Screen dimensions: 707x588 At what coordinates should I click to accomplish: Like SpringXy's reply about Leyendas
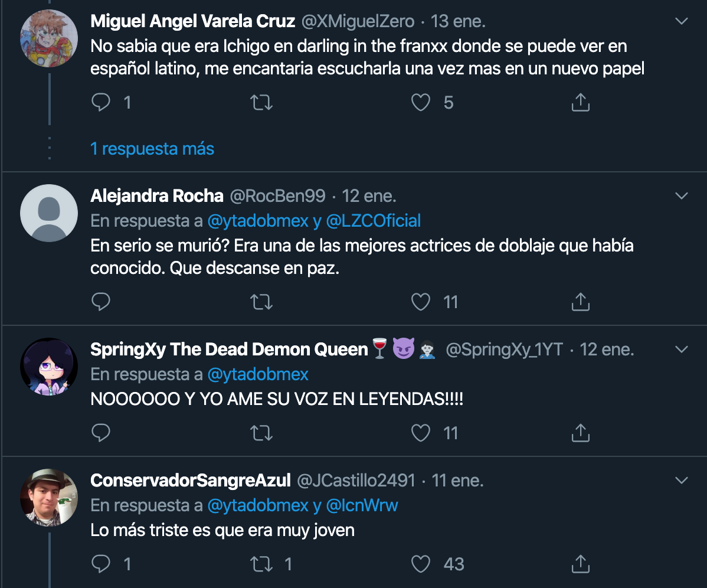(x=420, y=433)
